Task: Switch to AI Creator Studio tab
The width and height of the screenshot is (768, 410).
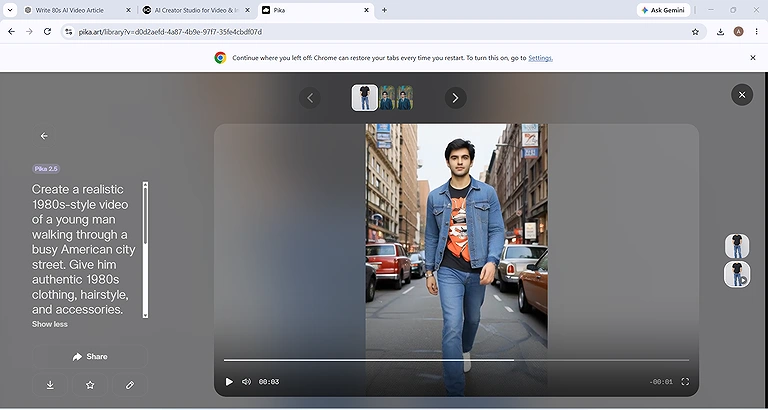Action: [196, 10]
